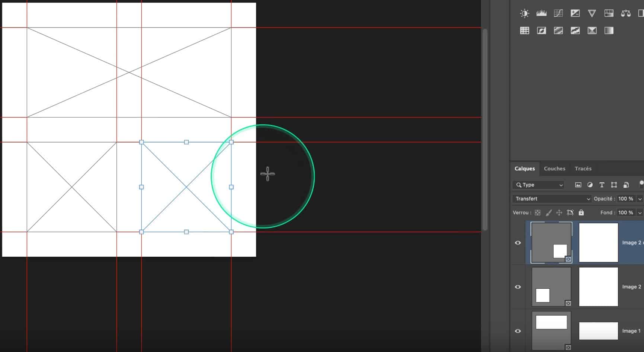Switch to the Tracés tab
Viewport: 644px width, 352px height.
point(583,169)
